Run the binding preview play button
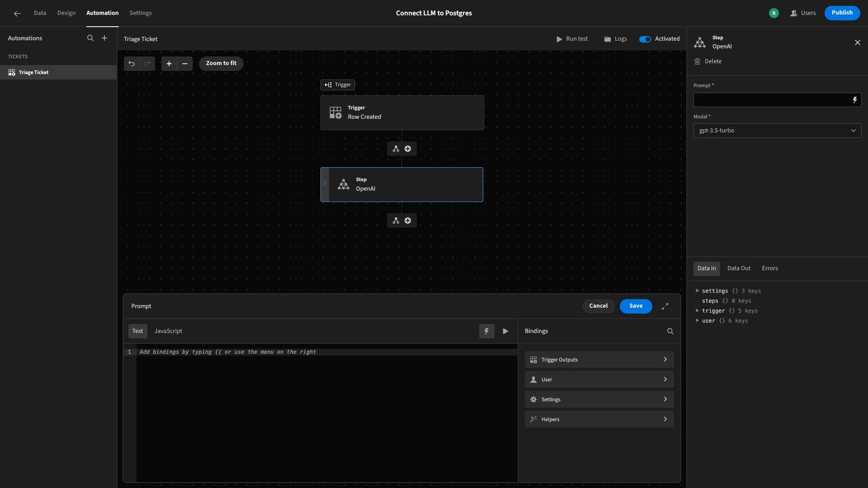This screenshot has height=488, width=868. pyautogui.click(x=505, y=331)
